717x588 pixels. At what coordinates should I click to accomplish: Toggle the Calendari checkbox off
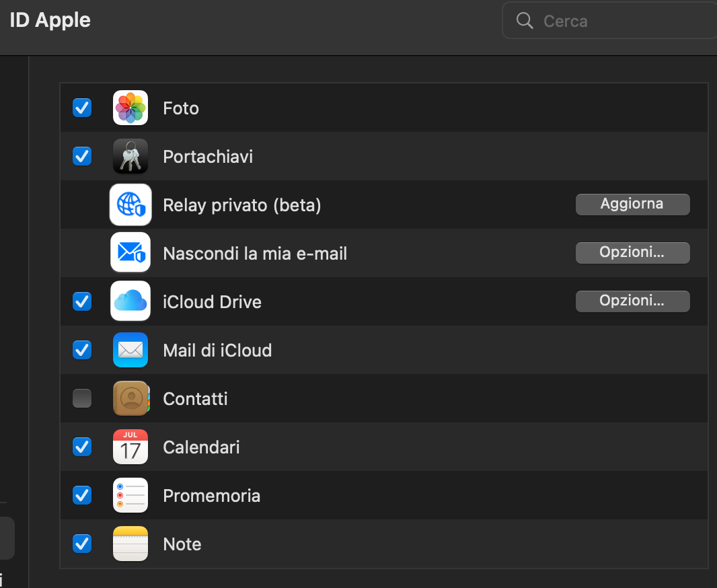[82, 447]
